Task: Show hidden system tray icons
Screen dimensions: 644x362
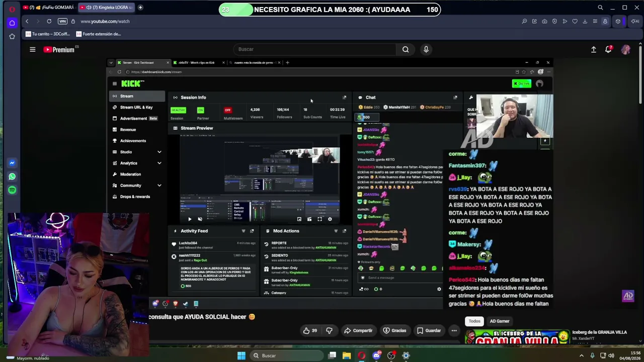Action: [x=582, y=355]
